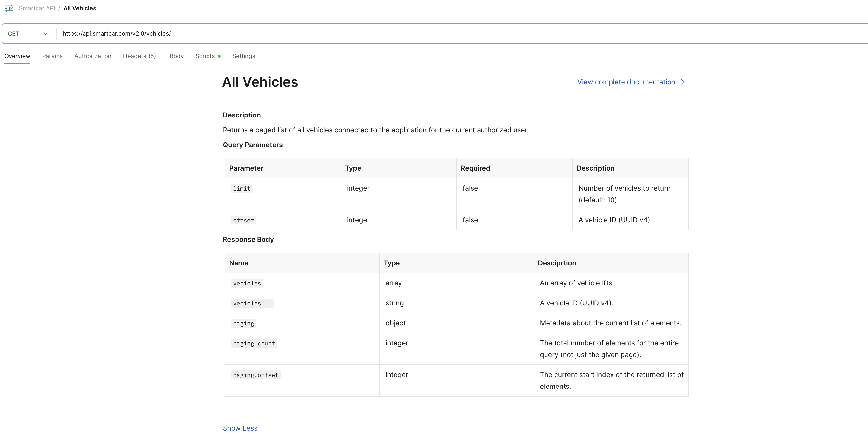
Task: Click View complete documentation link
Action: (626, 82)
